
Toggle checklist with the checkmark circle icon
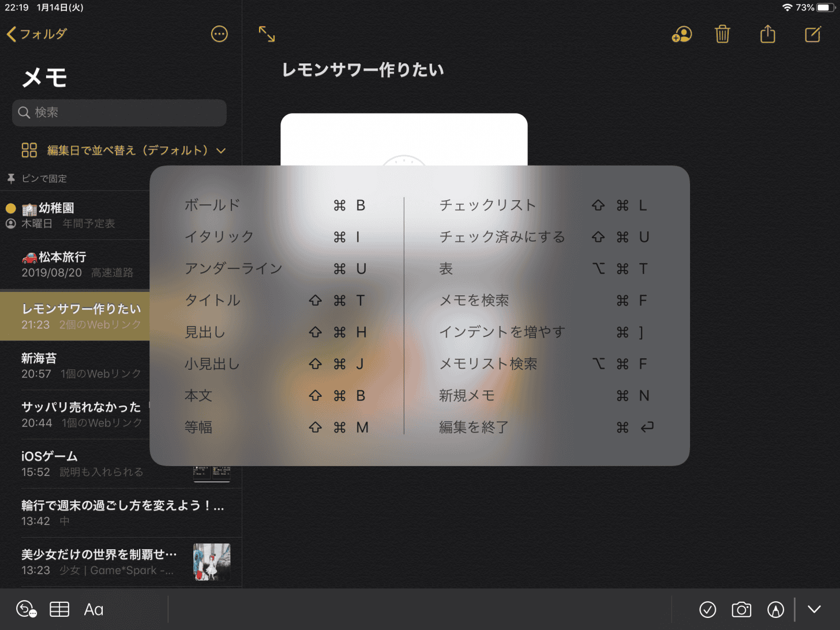[x=707, y=609]
